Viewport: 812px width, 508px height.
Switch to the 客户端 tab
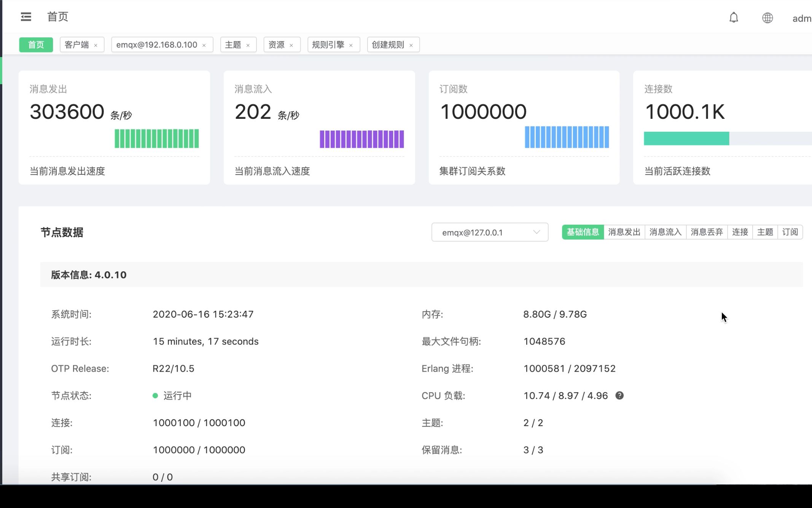click(x=77, y=45)
